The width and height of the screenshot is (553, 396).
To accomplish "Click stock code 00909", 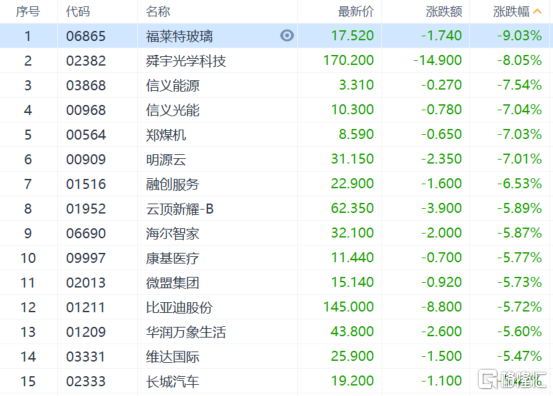I will [x=86, y=159].
